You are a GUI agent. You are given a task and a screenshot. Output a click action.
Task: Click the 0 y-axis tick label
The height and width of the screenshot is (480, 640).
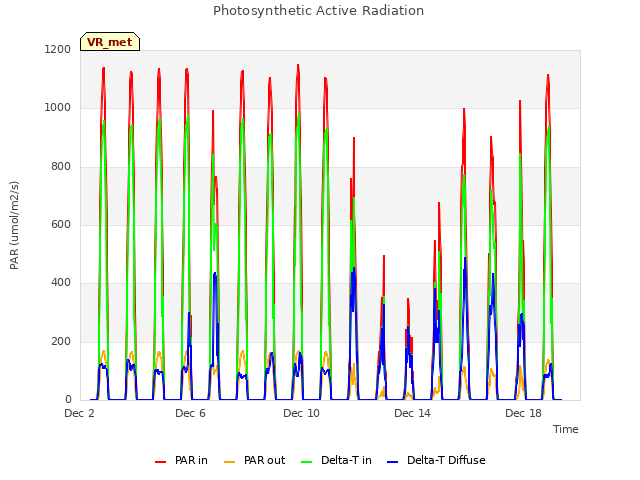[x=68, y=400]
